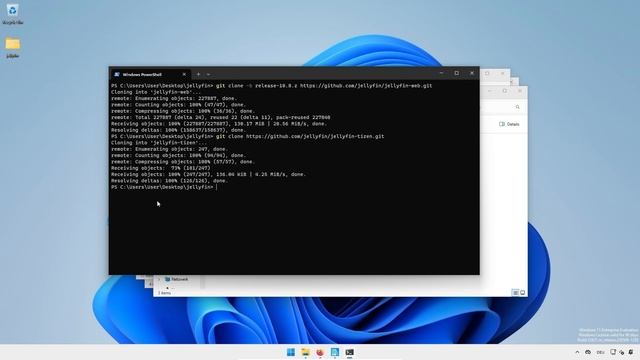
Task: Open the Windows Start menu
Action: coord(291,352)
